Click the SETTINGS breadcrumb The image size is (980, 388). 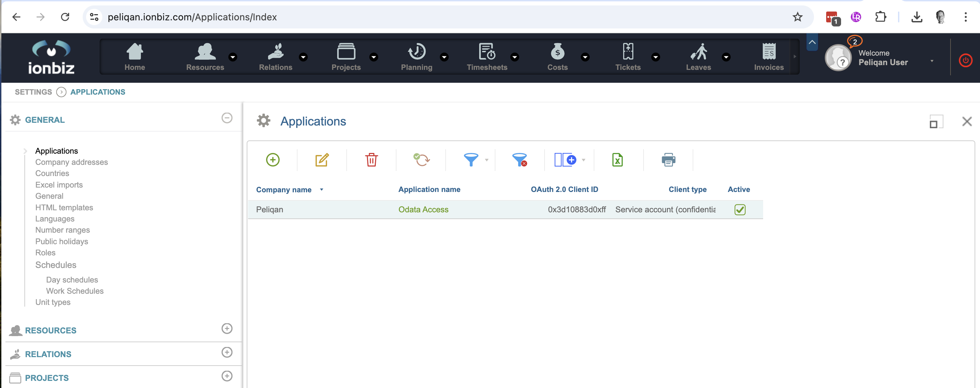click(x=33, y=92)
